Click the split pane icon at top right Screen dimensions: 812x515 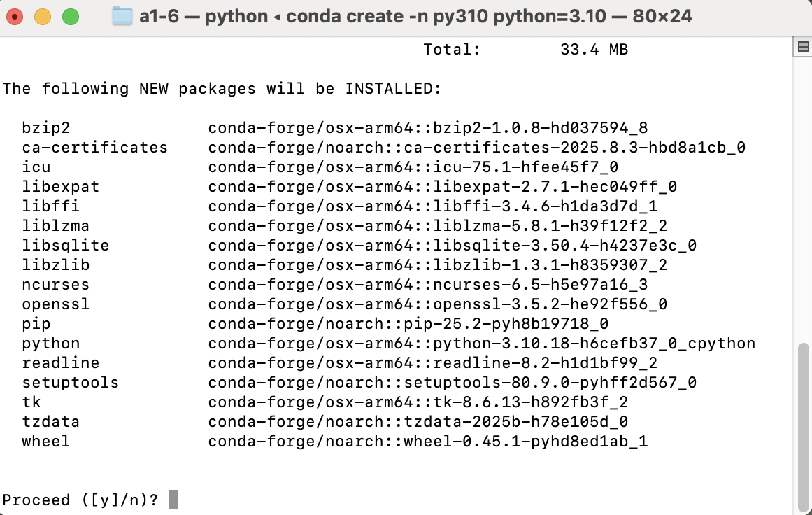click(x=802, y=46)
